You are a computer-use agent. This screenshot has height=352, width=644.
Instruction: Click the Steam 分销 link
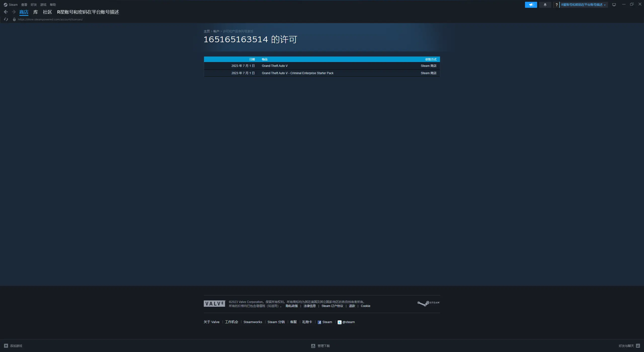pyautogui.click(x=276, y=322)
